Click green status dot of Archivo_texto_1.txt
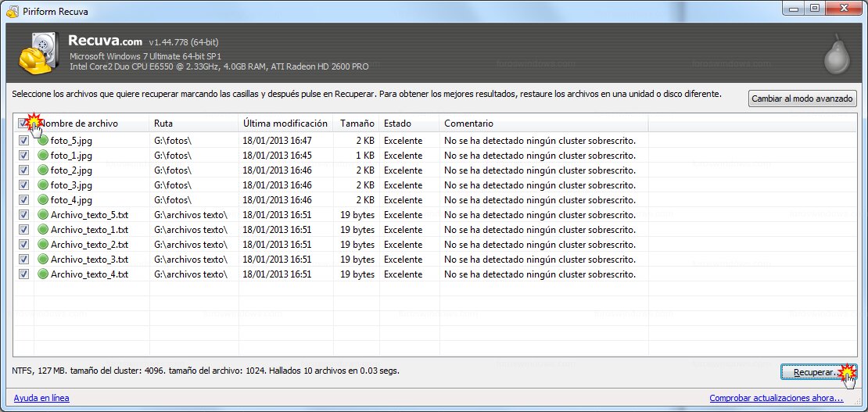The width and height of the screenshot is (868, 412). [43, 230]
